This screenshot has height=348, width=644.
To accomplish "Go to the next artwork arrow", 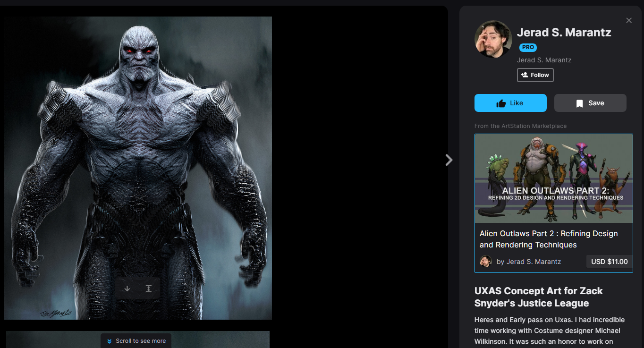I will 449,160.
